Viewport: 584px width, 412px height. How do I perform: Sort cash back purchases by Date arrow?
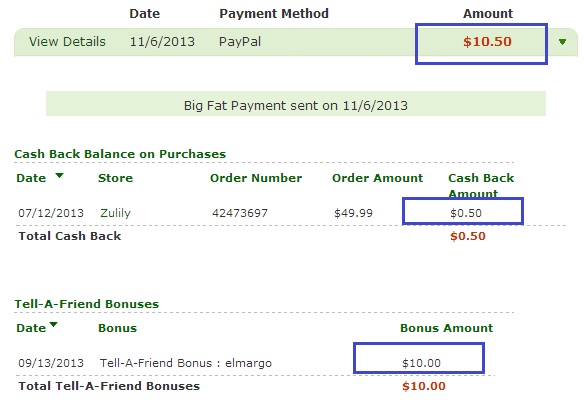click(x=59, y=175)
